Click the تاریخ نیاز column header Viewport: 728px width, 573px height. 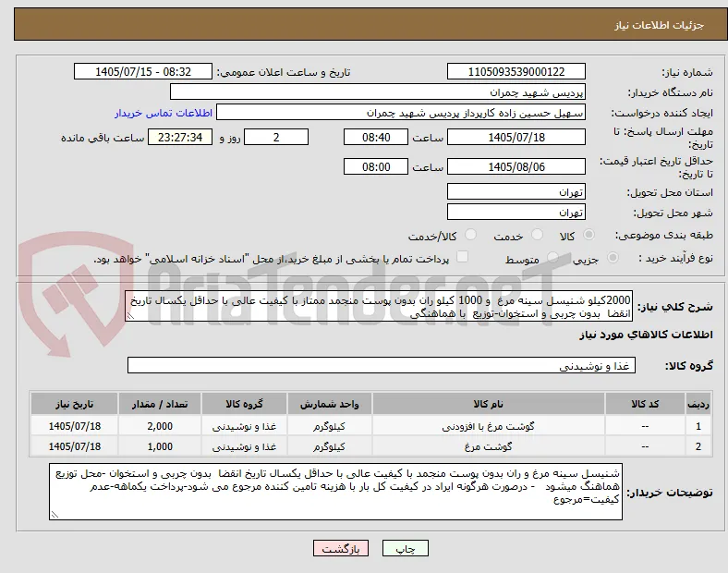pos(74,404)
